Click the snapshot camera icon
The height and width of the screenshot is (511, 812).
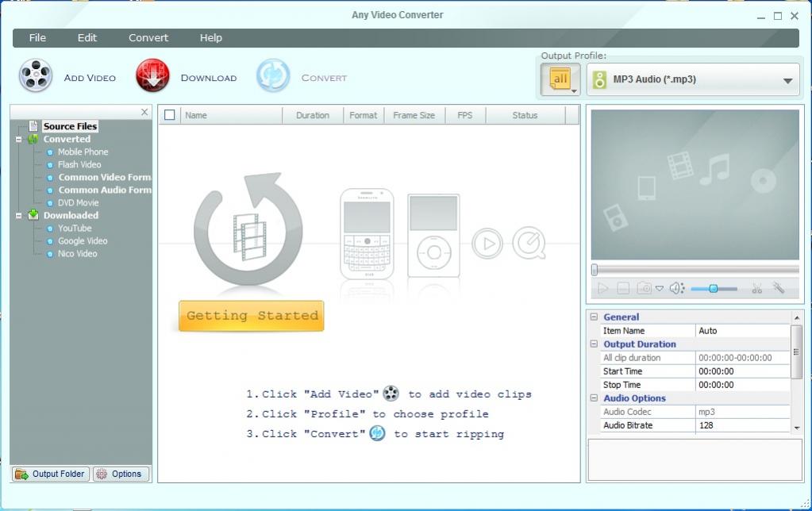click(x=644, y=288)
